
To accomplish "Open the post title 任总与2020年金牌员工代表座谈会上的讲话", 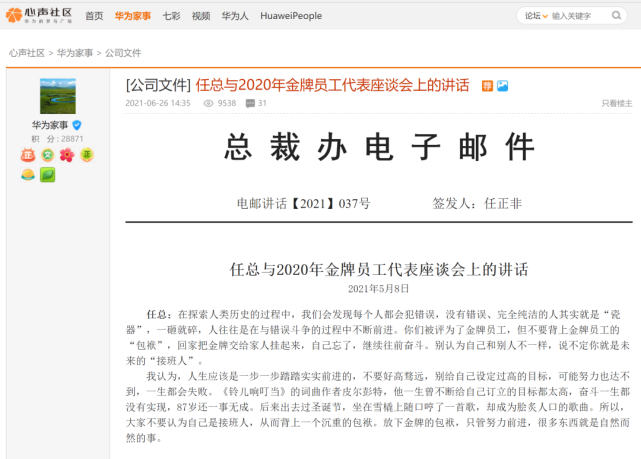I will click(332, 85).
